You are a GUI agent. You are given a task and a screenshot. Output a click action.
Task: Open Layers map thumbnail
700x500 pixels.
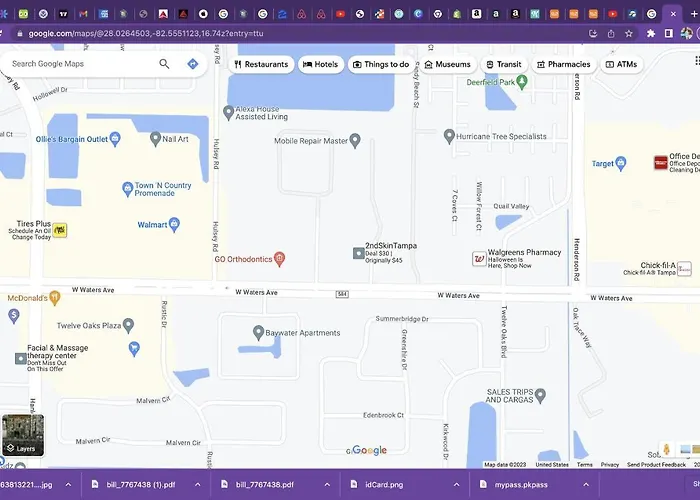[23, 435]
